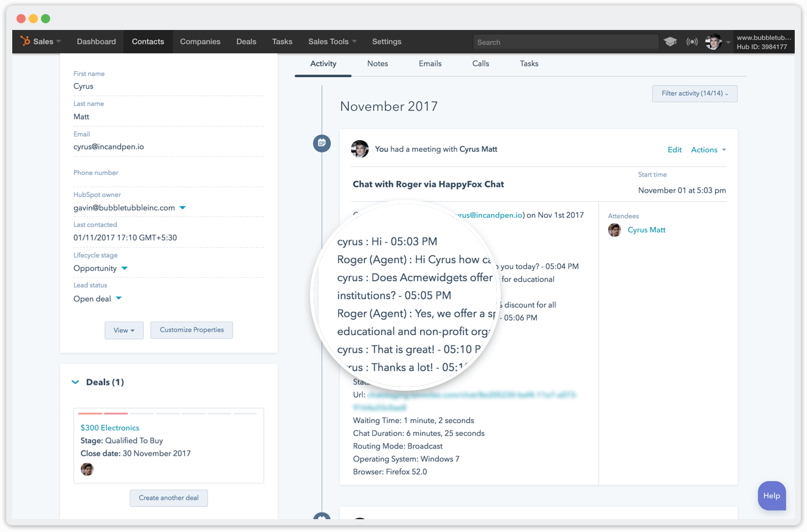Click the empty Phone number field
The image size is (807, 532).
[x=169, y=177]
